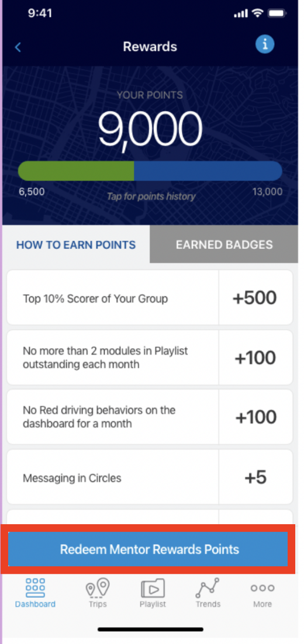Select Top 10% Scorer of Your Group row
Viewport: 304px width, 644px height.
click(x=150, y=298)
